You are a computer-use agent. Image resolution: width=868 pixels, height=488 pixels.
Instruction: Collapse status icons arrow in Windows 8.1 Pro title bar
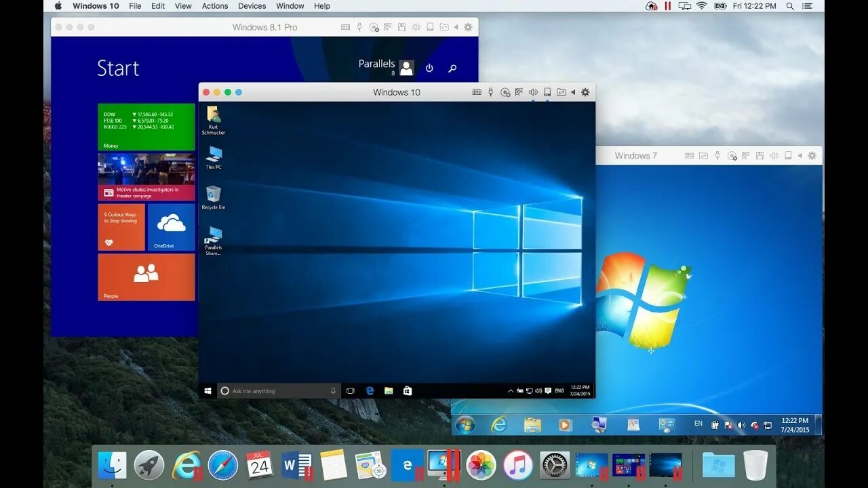coord(456,27)
